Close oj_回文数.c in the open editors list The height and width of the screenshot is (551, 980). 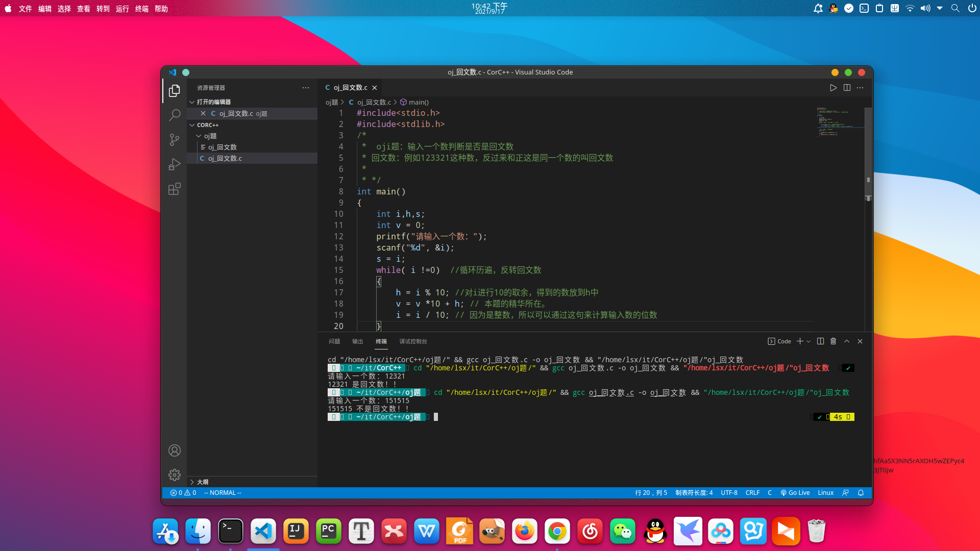[203, 113]
